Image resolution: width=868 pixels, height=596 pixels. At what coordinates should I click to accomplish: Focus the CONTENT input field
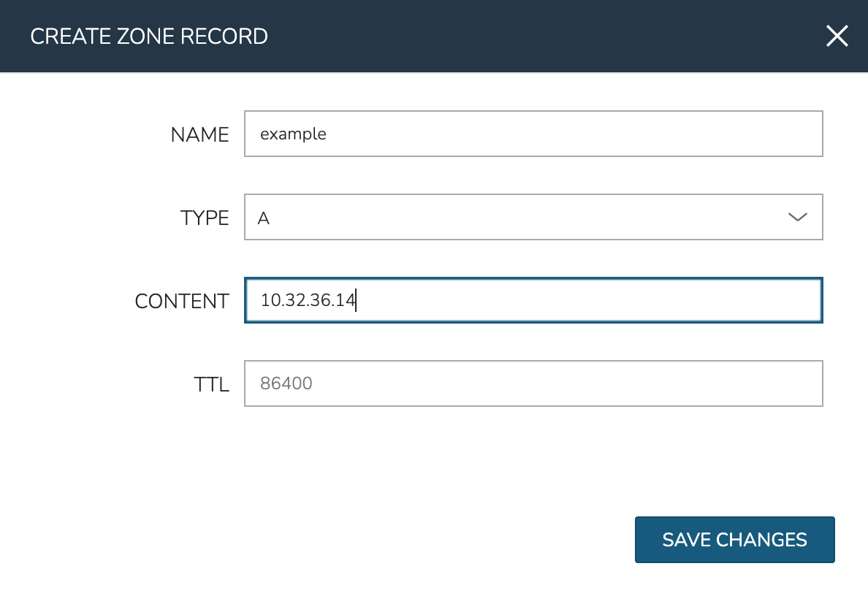(x=533, y=300)
